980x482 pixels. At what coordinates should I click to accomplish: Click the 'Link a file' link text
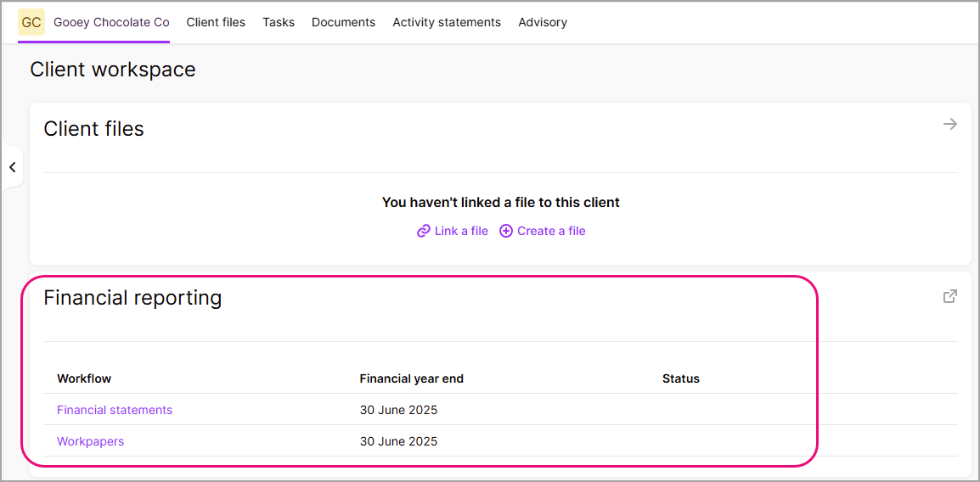coord(461,231)
